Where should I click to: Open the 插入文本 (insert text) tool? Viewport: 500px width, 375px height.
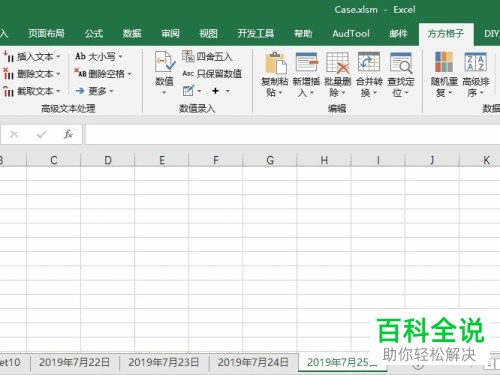[32, 57]
